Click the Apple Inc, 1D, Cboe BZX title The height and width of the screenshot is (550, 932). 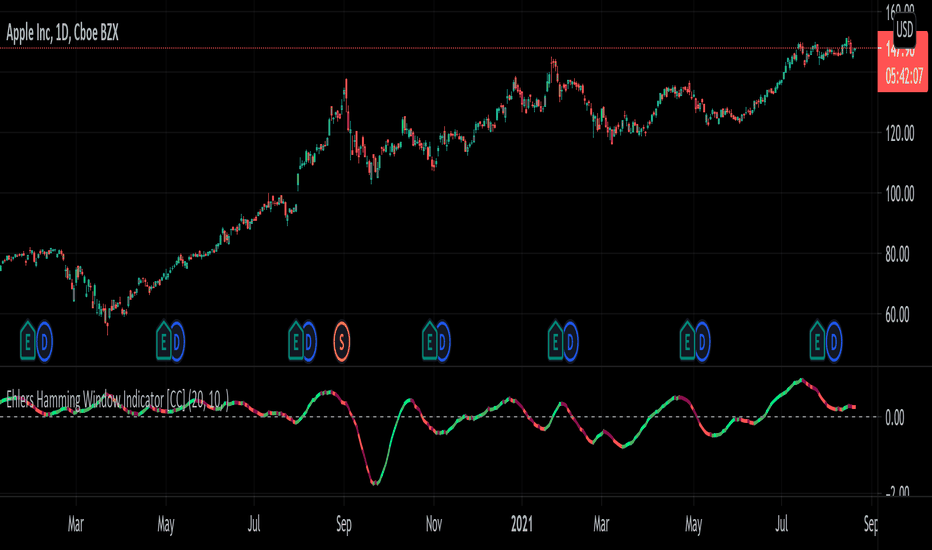(x=62, y=34)
